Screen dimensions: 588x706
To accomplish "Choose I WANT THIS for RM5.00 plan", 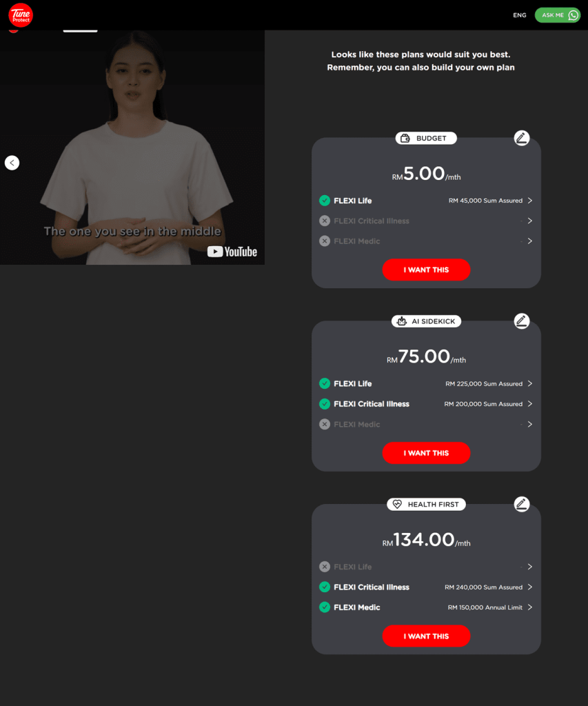I will [x=426, y=270].
